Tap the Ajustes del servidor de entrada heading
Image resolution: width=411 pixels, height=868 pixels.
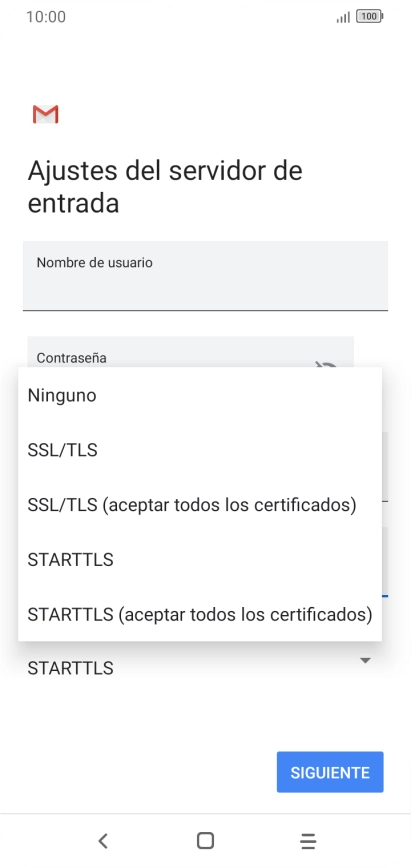pyautogui.click(x=165, y=187)
